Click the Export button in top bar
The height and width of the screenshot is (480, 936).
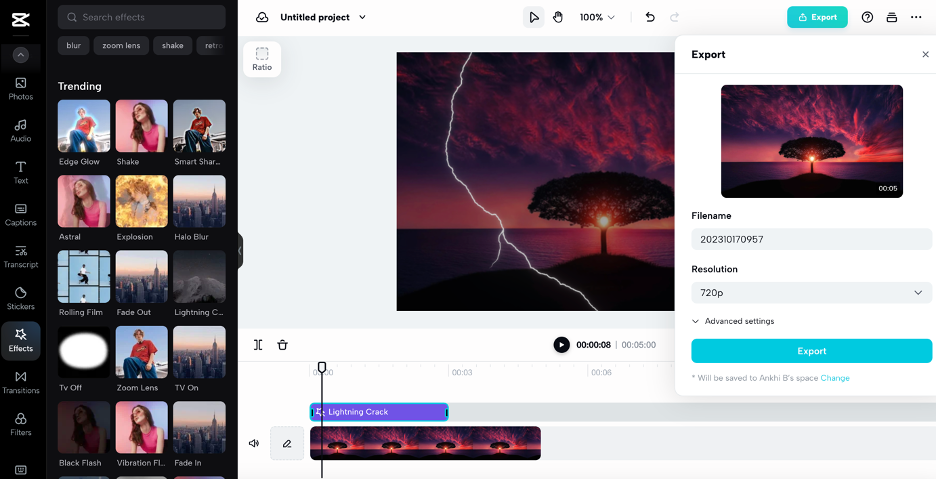[x=817, y=17]
